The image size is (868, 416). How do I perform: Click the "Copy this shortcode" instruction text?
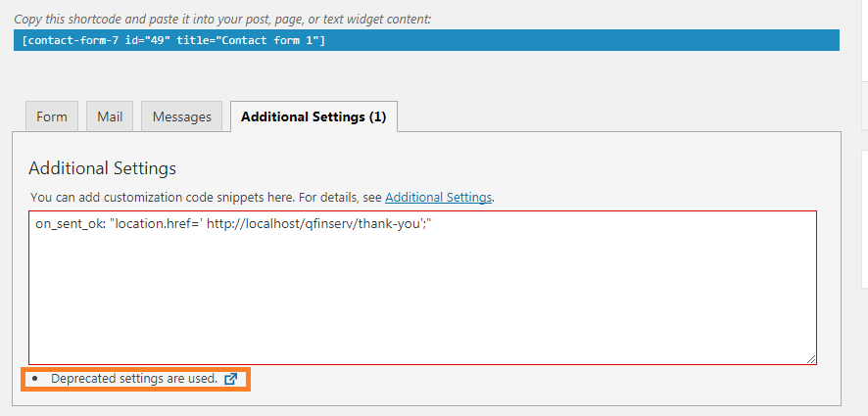tap(222, 20)
